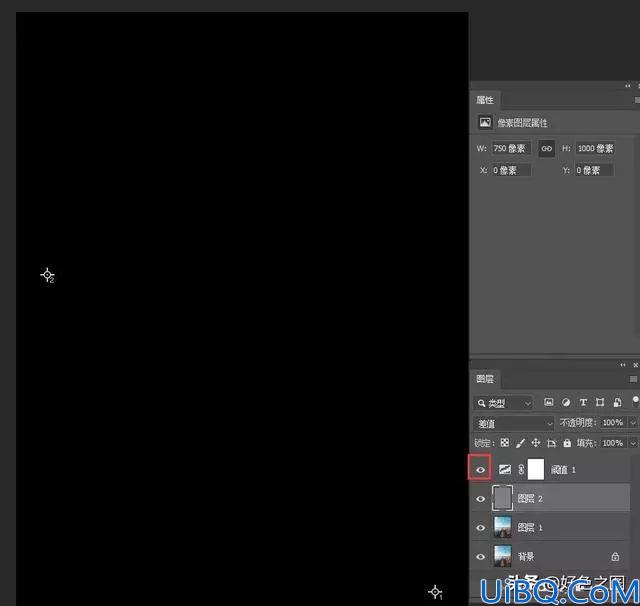The height and width of the screenshot is (606, 640).
Task: Lock image pixels brush icon
Action: tap(520, 443)
